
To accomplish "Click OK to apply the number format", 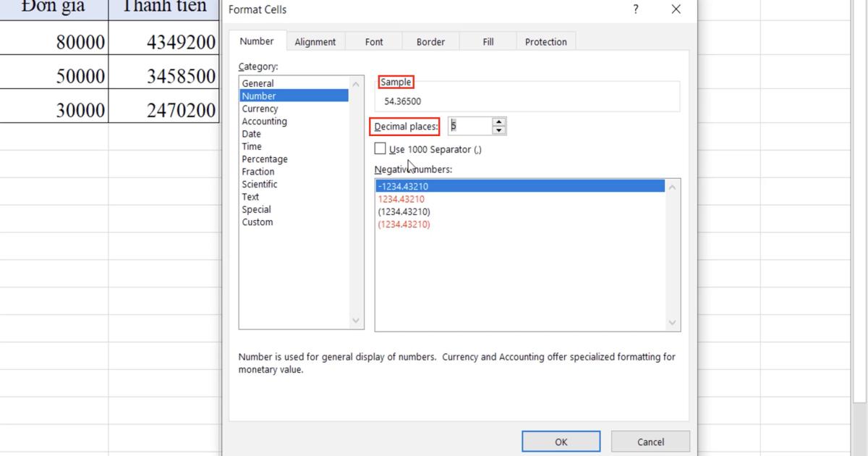I will coord(561,442).
